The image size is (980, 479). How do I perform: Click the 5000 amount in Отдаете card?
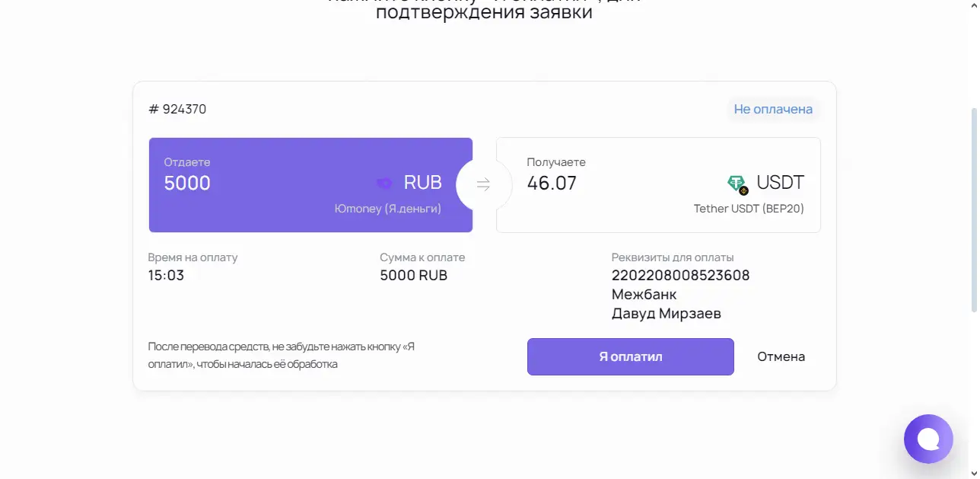coord(187,183)
